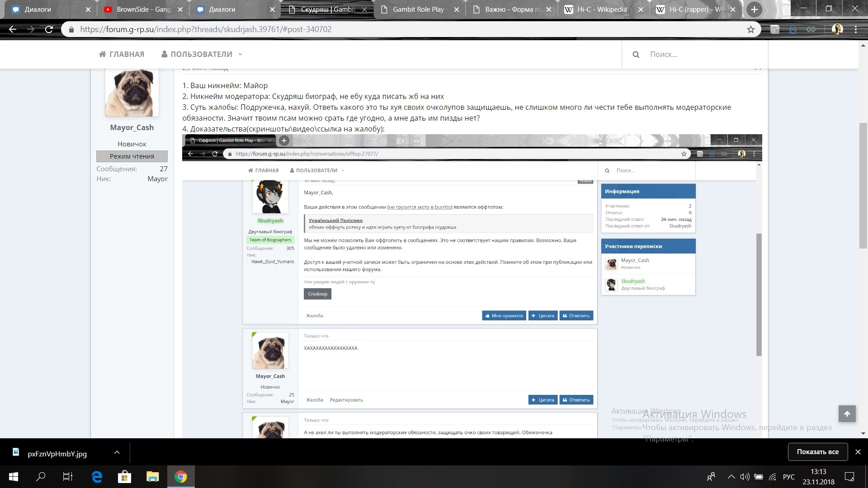The width and height of the screenshot is (868, 488).
Task: Open File Explorer from taskbar
Action: [153, 477]
